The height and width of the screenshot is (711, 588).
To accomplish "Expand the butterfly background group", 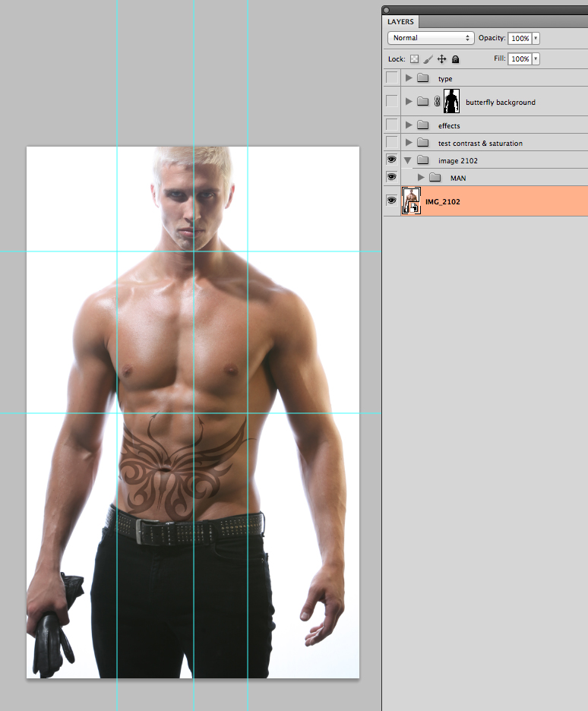I will 409,101.
